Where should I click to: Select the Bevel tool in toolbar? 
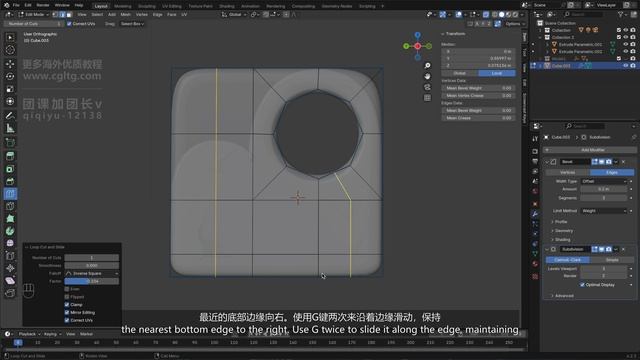(x=10, y=181)
